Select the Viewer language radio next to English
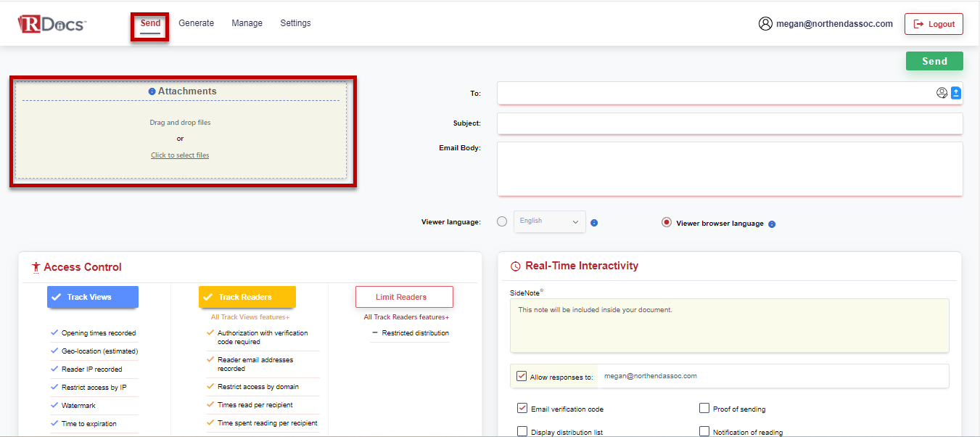The height and width of the screenshot is (437, 980). (x=501, y=221)
